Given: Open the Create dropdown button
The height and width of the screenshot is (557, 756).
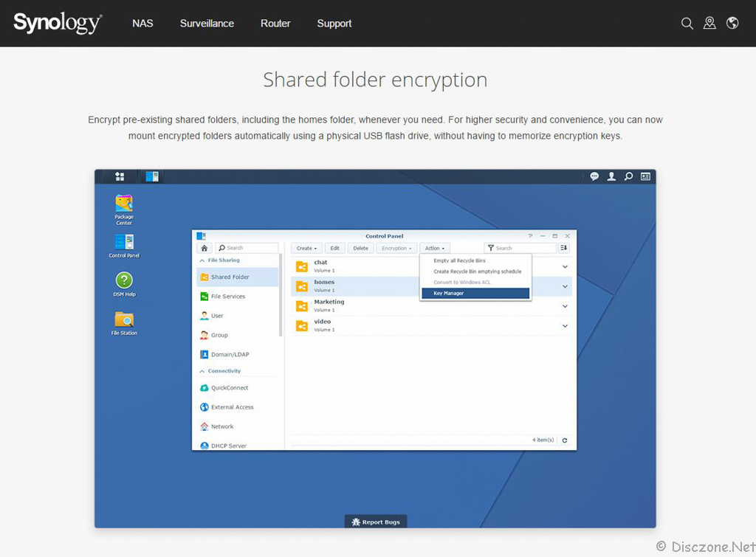Looking at the screenshot, I should [x=306, y=248].
